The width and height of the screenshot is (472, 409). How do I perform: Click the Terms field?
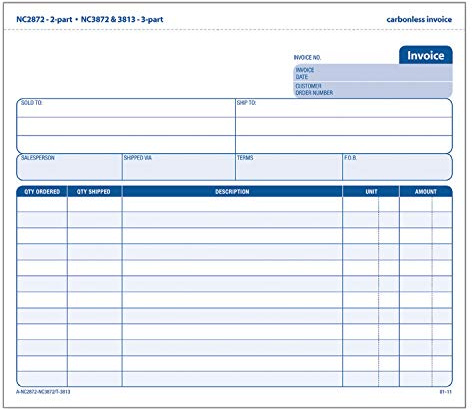click(289, 167)
